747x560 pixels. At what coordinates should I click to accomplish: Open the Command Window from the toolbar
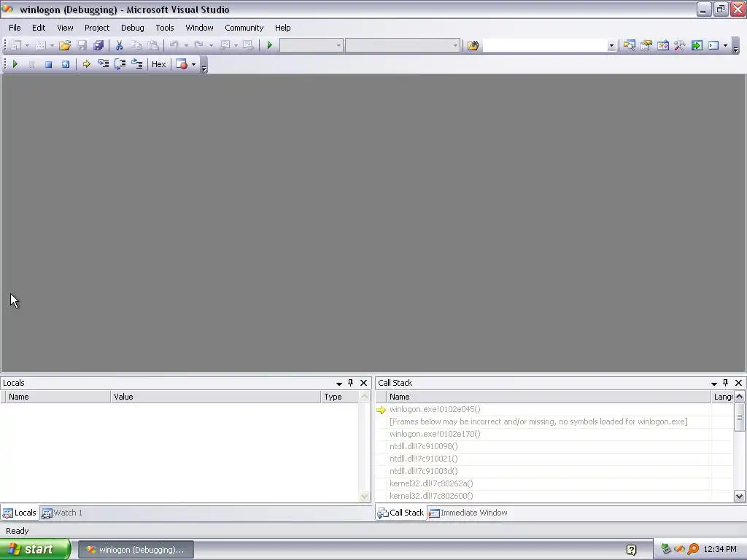pos(713,45)
